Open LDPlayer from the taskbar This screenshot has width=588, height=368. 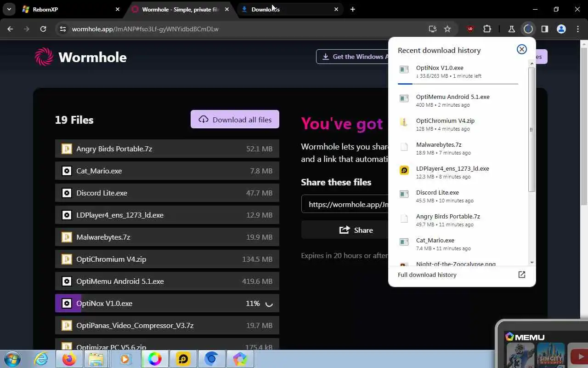pyautogui.click(x=183, y=359)
